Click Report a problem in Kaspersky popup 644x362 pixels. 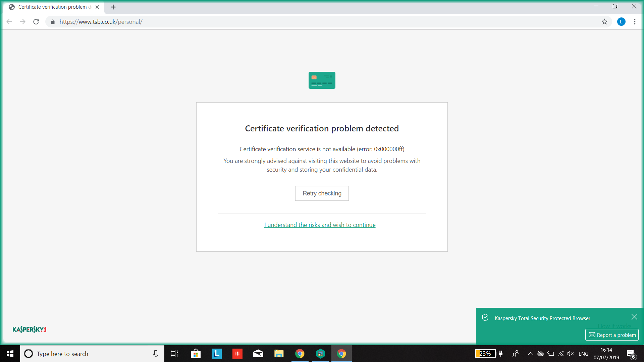612,335
